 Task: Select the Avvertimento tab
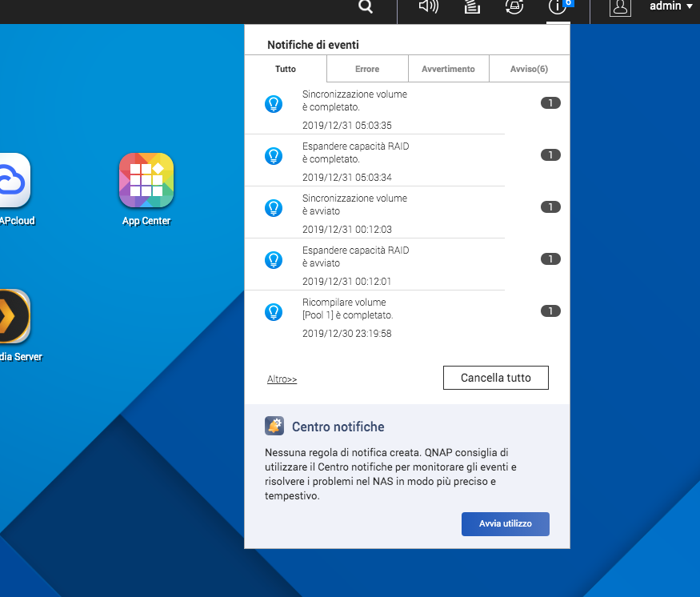[448, 69]
